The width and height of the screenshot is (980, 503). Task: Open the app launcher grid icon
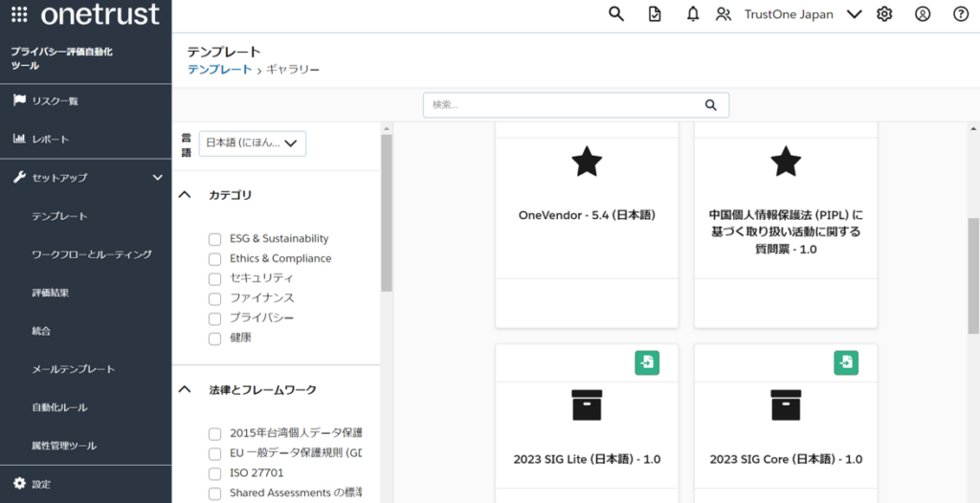(19, 13)
